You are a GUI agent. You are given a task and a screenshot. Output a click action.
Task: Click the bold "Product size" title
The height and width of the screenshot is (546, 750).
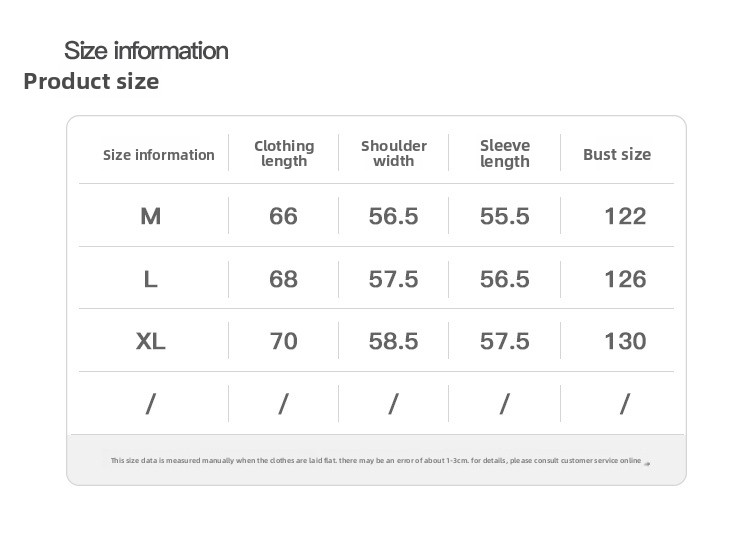click(91, 81)
